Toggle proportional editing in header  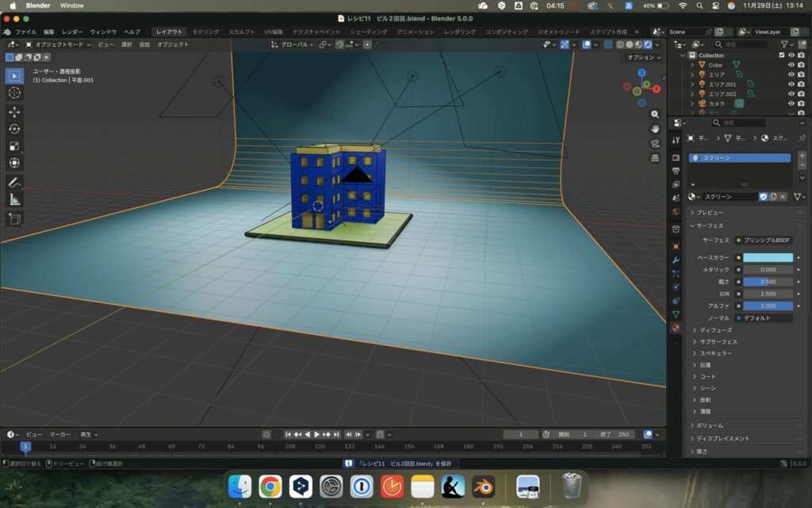coord(367,44)
